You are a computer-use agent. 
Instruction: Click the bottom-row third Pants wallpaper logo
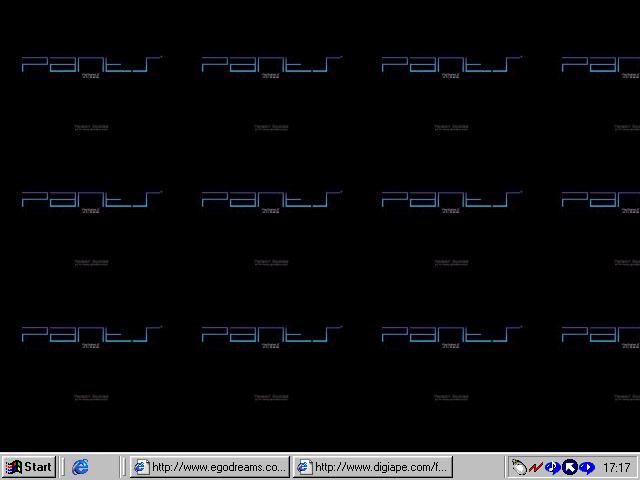[x=450, y=334]
